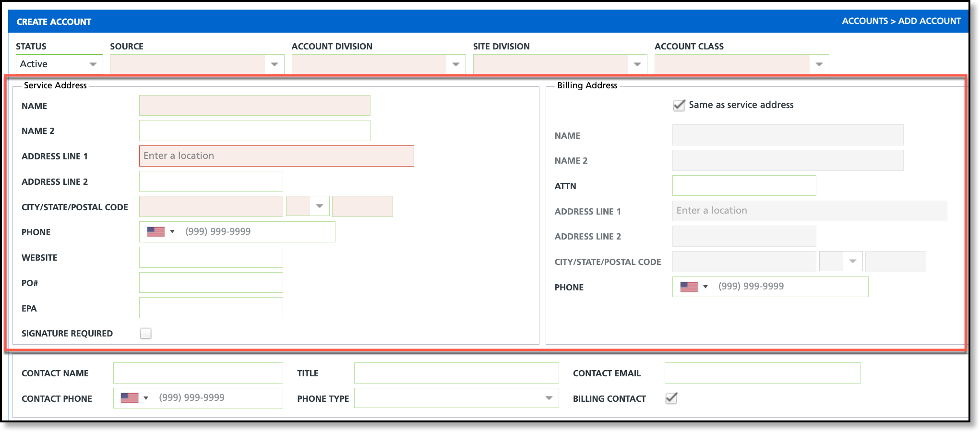Toggle the Same as service address checkbox

coord(679,105)
